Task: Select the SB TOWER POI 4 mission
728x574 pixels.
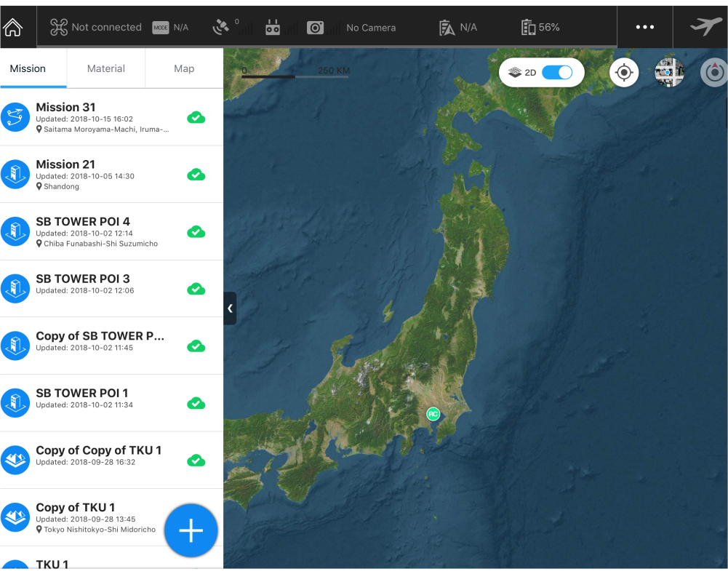Action: coord(111,232)
